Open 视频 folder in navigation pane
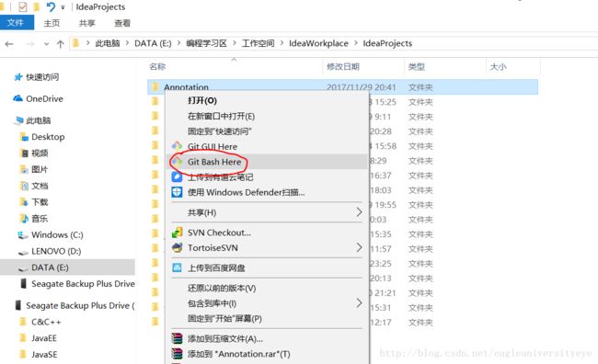Screen dimensions: 598x364 [40, 154]
